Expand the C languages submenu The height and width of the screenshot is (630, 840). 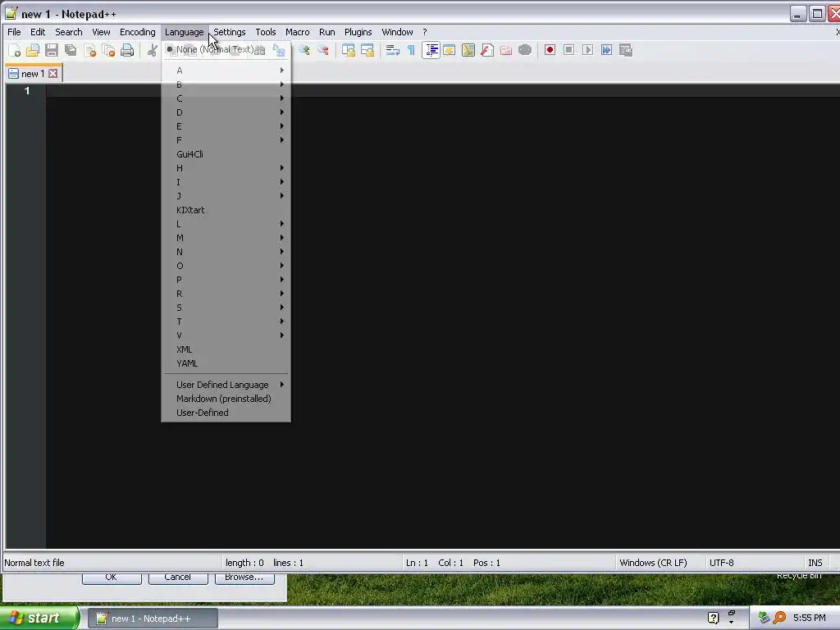click(x=226, y=98)
